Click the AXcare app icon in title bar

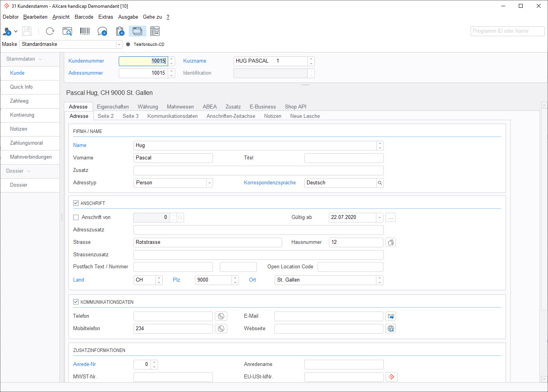[x=6, y=6]
